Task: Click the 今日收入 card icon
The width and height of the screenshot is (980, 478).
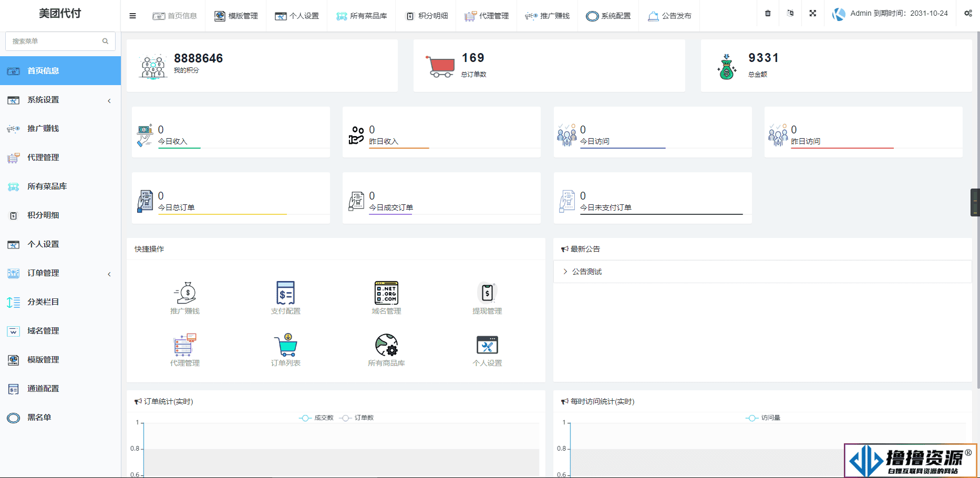Action: click(x=145, y=136)
